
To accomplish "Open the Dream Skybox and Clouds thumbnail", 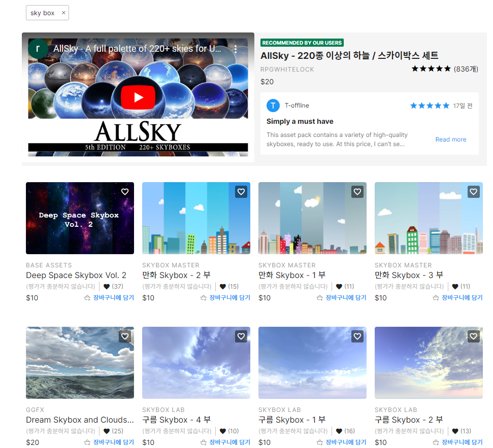I will pos(80,363).
